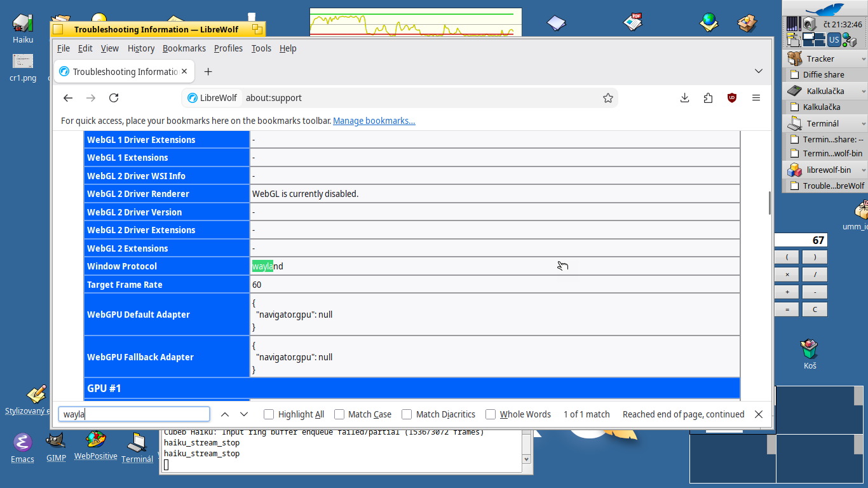Open the uBlock Origin shield icon

[x=732, y=98]
